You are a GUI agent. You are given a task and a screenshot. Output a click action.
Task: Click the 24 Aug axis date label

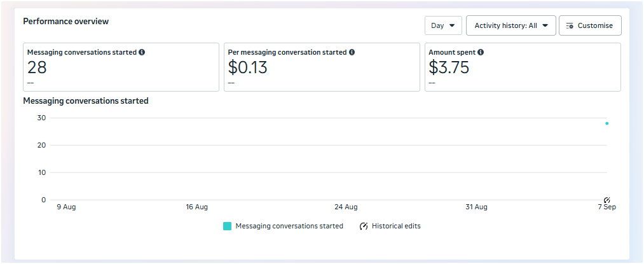346,207
